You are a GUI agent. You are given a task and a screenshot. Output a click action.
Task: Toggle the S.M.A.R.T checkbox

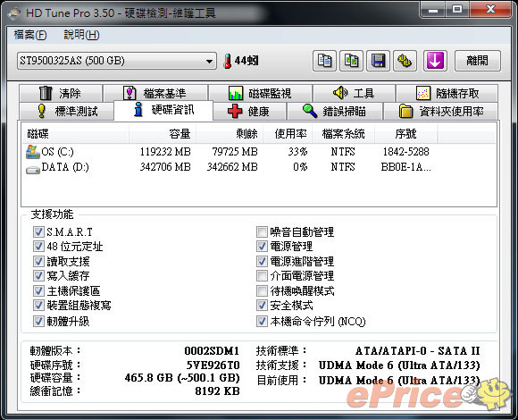tap(38, 231)
